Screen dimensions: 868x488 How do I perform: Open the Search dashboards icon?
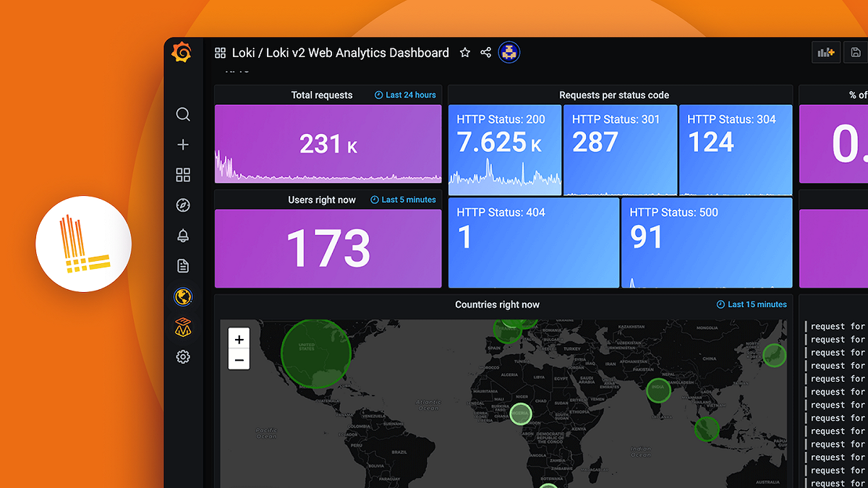tap(183, 114)
